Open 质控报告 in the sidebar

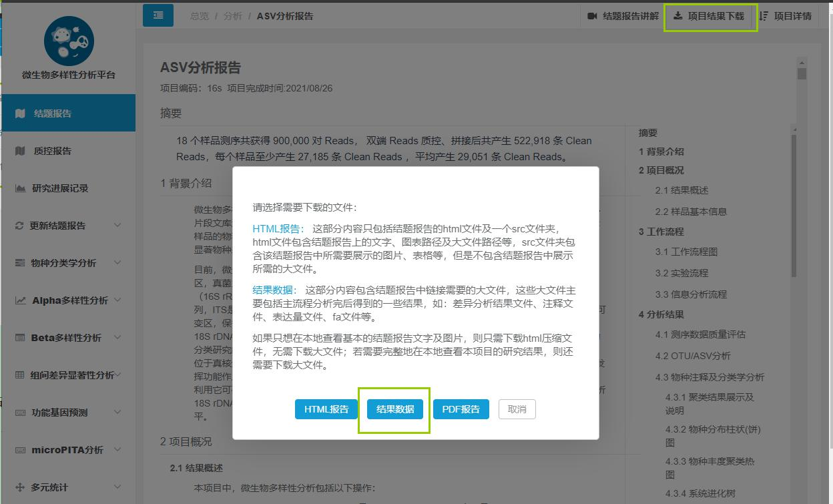click(x=52, y=151)
